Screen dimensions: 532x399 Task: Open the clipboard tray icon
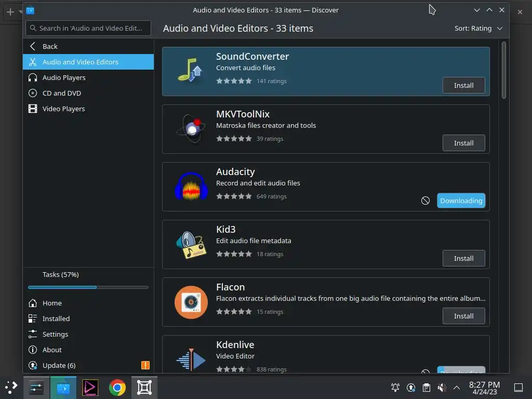click(427, 387)
